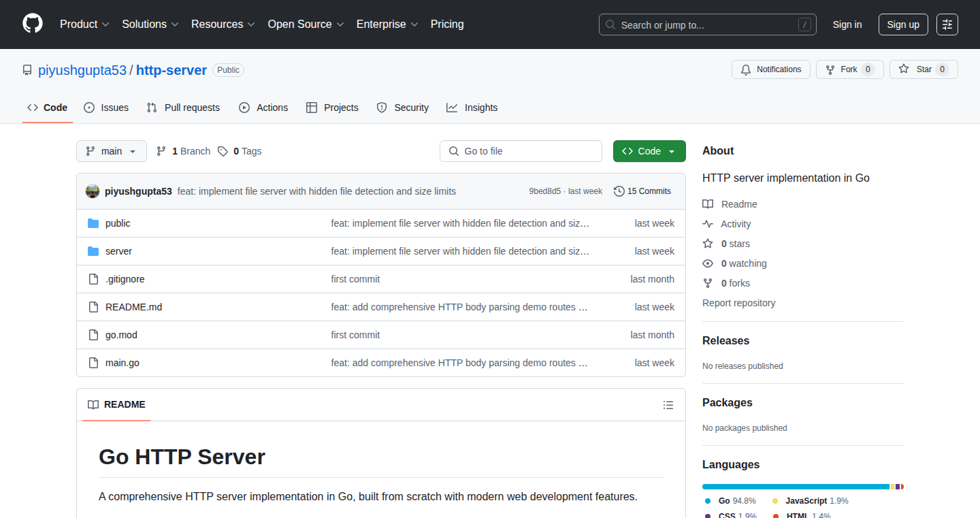Open the Pricing page
This screenshot has width=980, height=518.
click(x=447, y=24)
